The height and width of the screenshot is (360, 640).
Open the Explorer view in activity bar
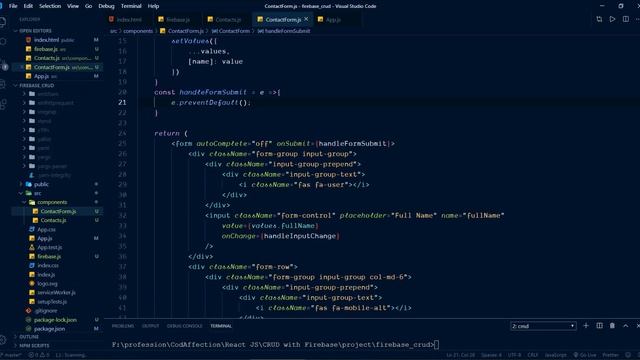click(2, 22)
